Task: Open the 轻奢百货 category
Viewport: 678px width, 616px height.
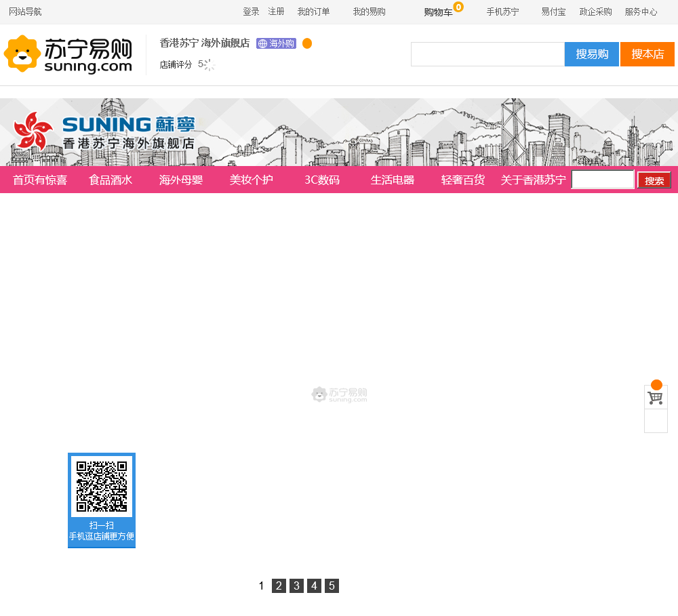Action: [x=462, y=180]
